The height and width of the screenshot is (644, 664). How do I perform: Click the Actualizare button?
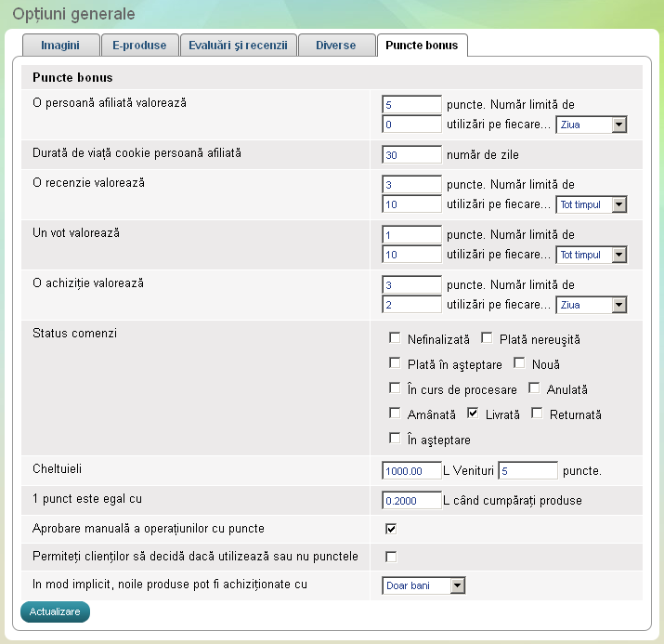[x=55, y=611]
